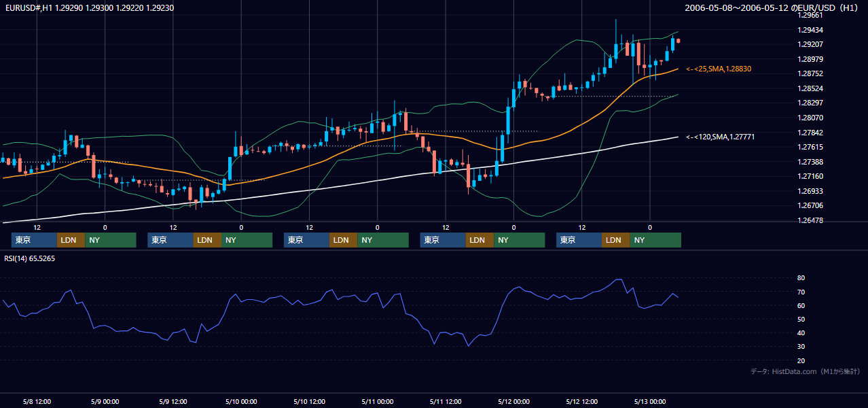This screenshot has width=868, height=408.
Task: Click price axis label 1.26706
Action: [x=810, y=206]
